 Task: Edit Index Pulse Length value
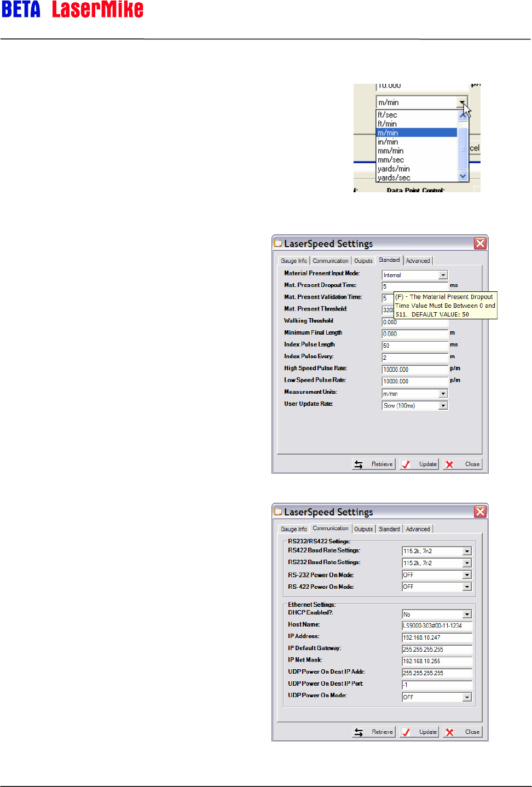pyautogui.click(x=415, y=346)
